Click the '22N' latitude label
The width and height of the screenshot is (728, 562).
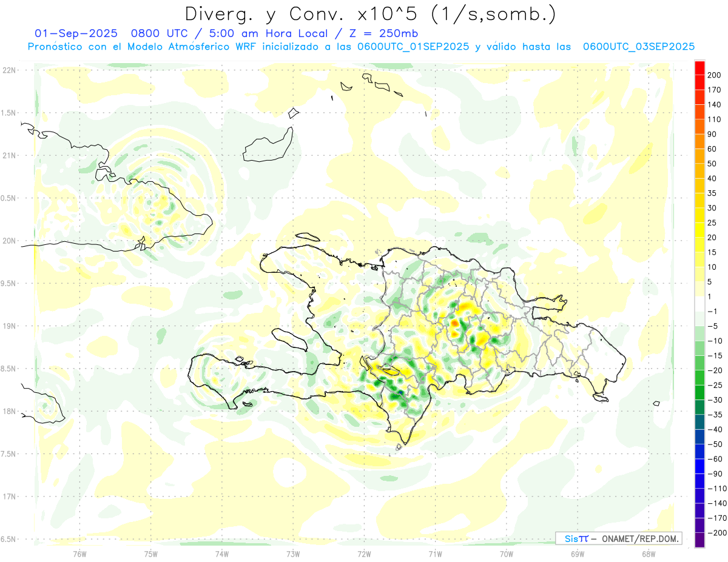pyautogui.click(x=9, y=70)
